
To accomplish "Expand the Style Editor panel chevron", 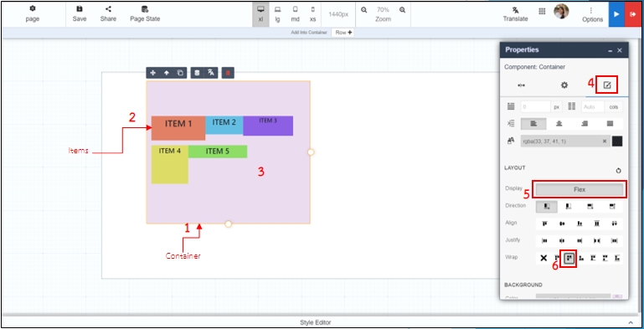I will (x=631, y=322).
